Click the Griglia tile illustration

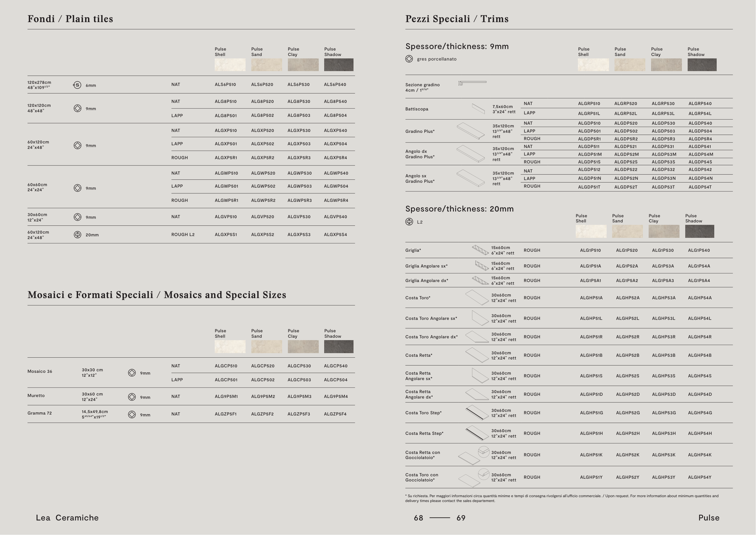480,250
